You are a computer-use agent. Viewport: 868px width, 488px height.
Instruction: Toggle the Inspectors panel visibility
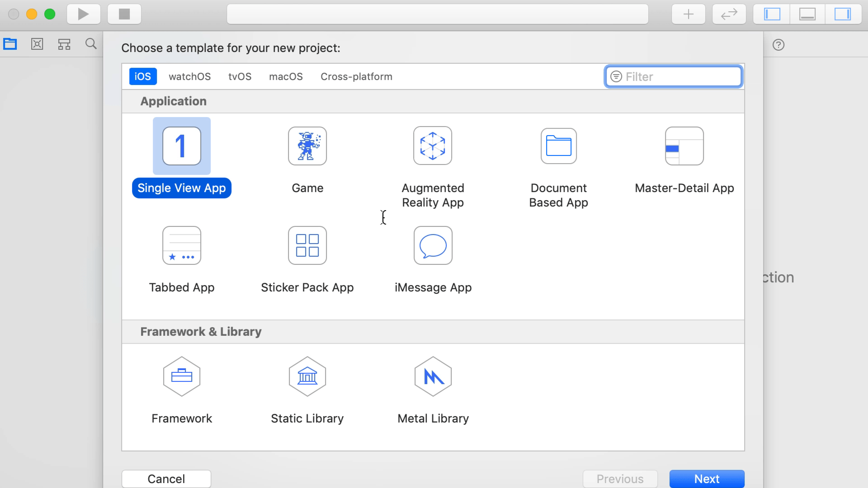coord(843,14)
